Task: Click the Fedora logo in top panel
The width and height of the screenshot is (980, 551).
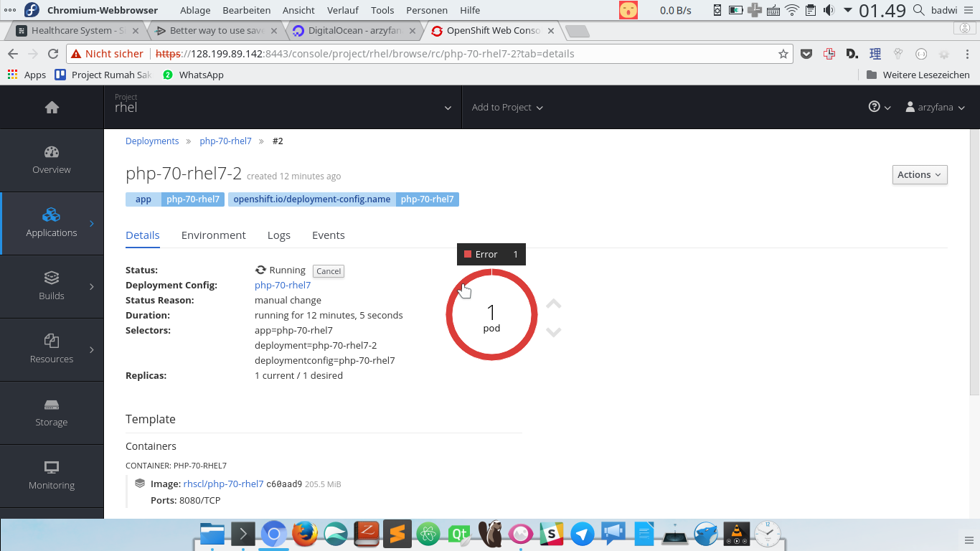Action: click(x=32, y=10)
